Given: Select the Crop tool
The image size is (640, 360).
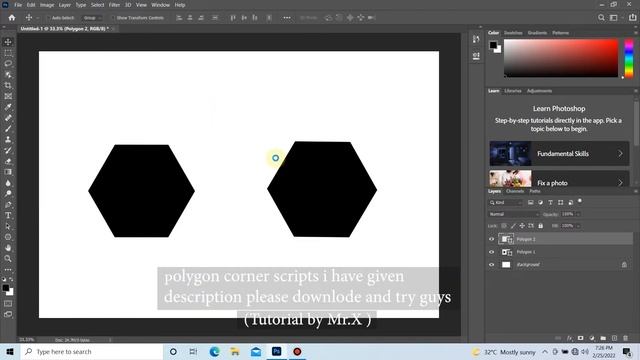Looking at the screenshot, I should coord(8,85).
